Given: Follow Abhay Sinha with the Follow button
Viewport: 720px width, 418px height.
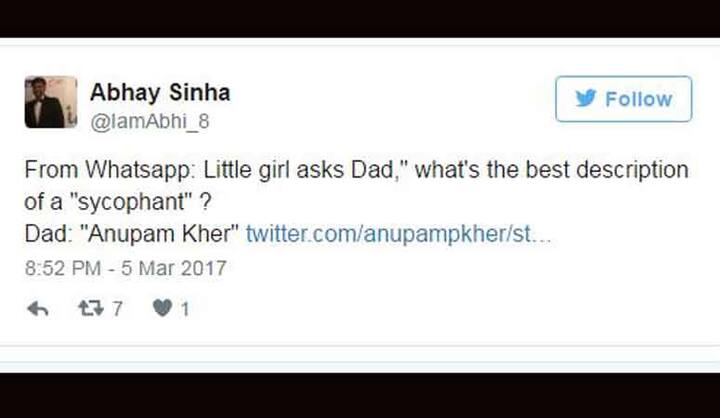Looking at the screenshot, I should tap(623, 99).
